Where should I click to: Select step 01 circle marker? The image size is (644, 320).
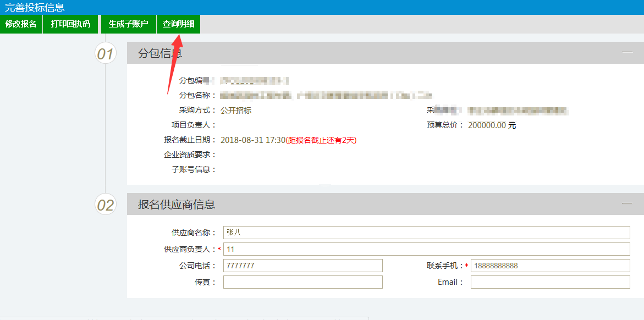tap(106, 53)
